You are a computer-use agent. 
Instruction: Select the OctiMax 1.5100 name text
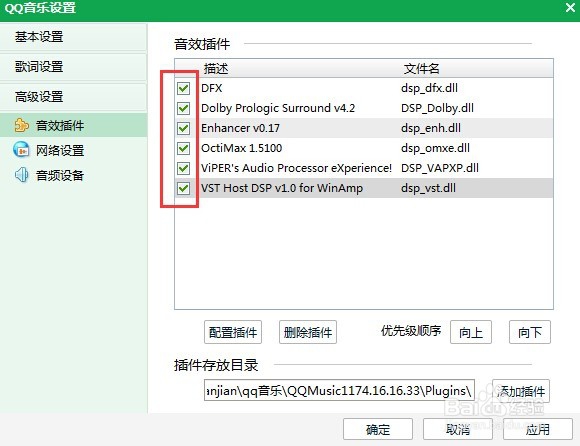(242, 148)
